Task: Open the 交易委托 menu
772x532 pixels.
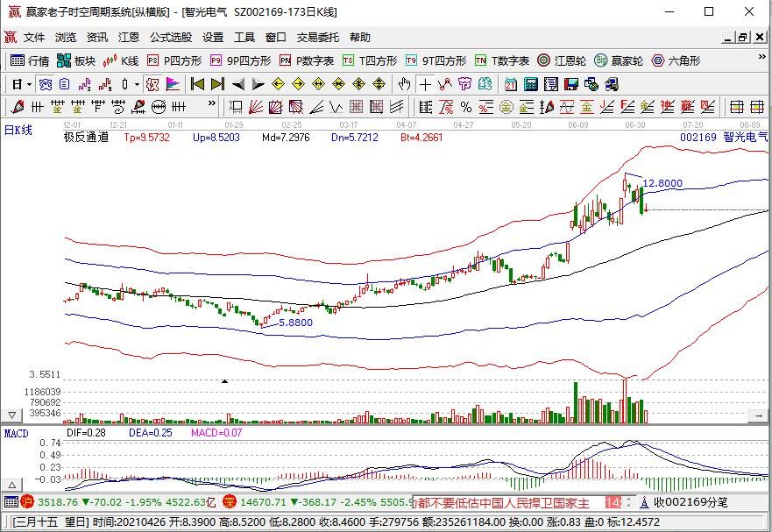Action: [x=317, y=38]
